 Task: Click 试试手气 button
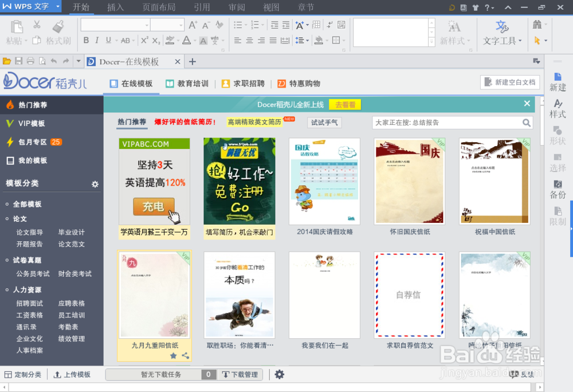324,123
